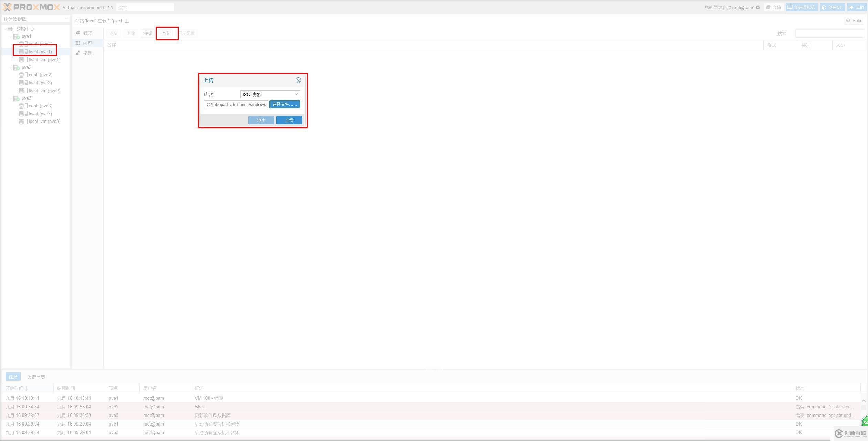
Task: Select the pve2 node icon
Action: click(x=16, y=67)
